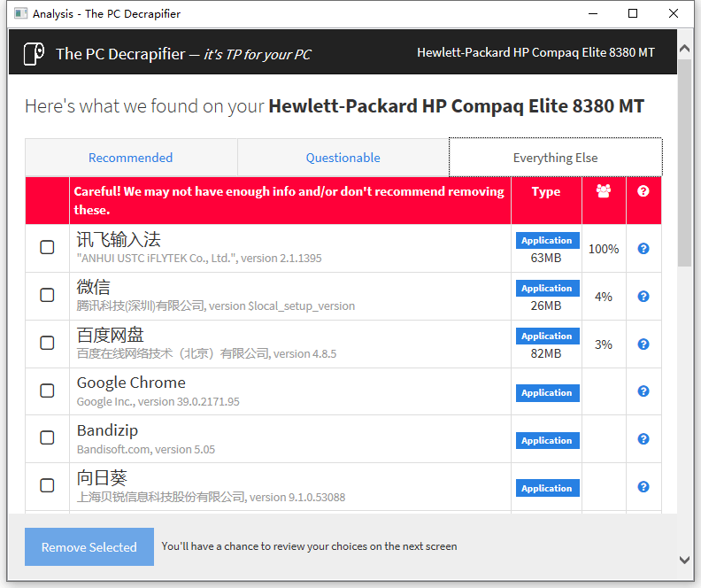
Task: Tick the Google Chrome checkbox
Action: click(x=47, y=391)
